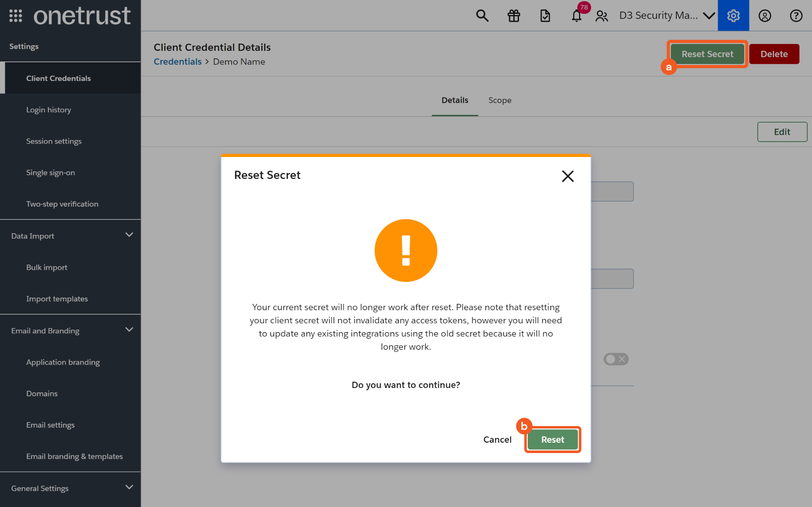This screenshot has width=812, height=507.
Task: Click Cancel in the dialog
Action: point(497,440)
